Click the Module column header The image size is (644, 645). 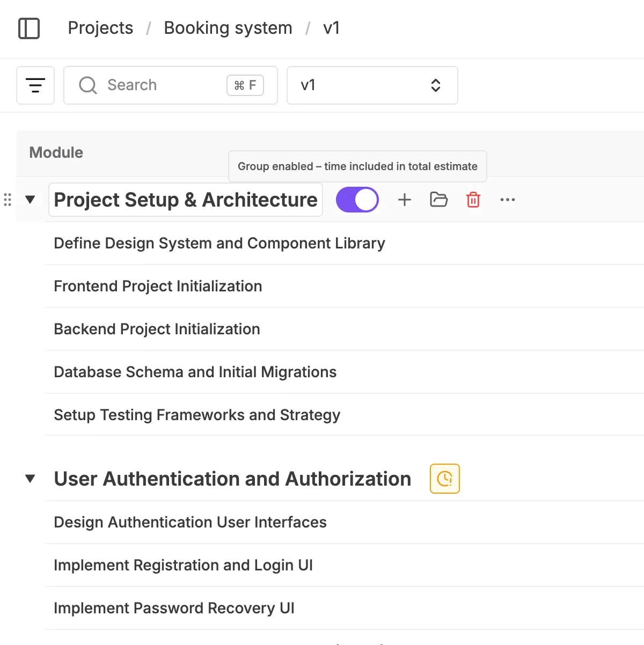pyautogui.click(x=56, y=153)
